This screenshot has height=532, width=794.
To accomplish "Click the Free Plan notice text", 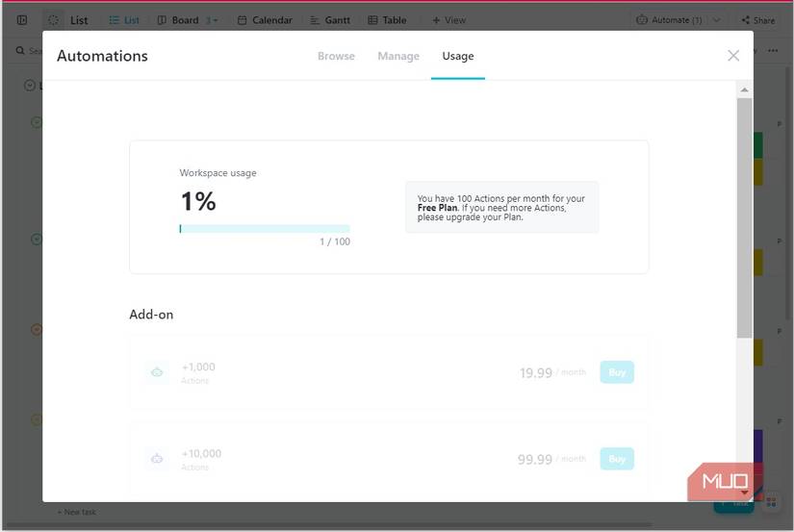I will point(501,208).
